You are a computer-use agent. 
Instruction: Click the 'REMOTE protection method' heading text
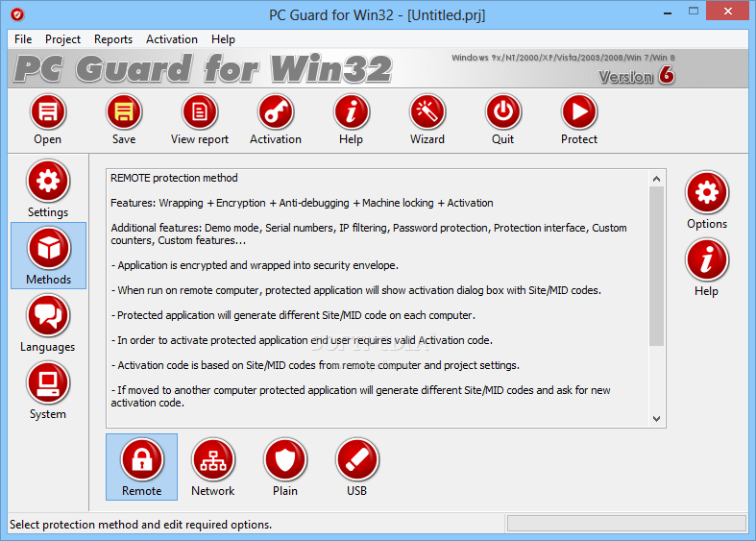(x=174, y=178)
